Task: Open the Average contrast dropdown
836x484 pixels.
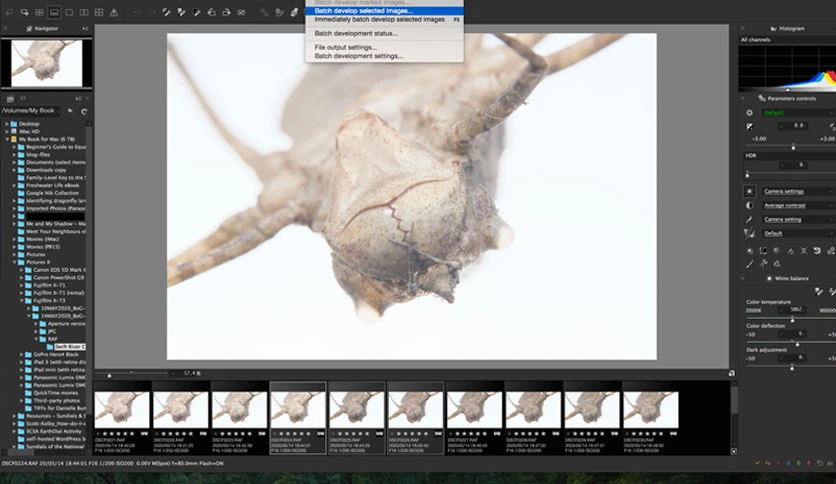Action: [798, 205]
